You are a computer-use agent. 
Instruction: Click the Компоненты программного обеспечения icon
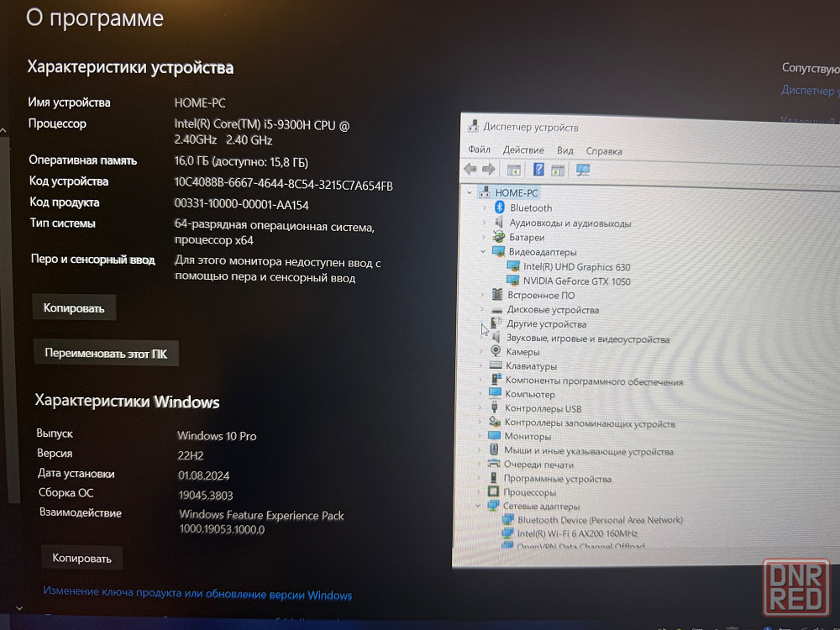click(496, 380)
